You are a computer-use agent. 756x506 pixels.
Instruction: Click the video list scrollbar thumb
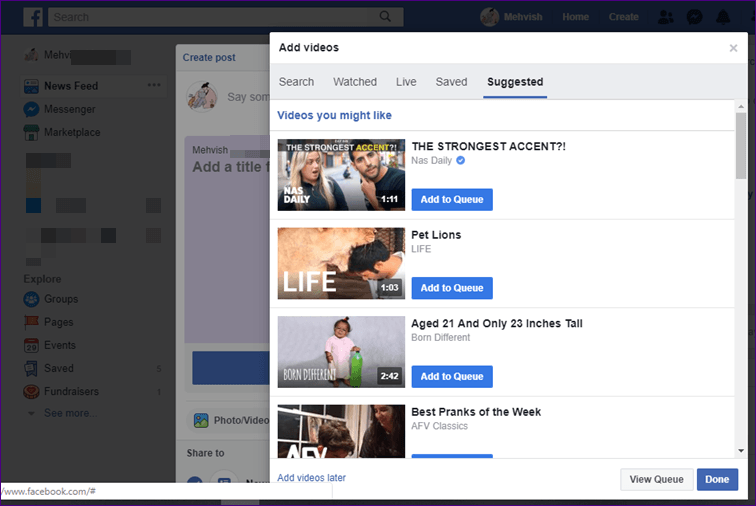tap(741, 146)
